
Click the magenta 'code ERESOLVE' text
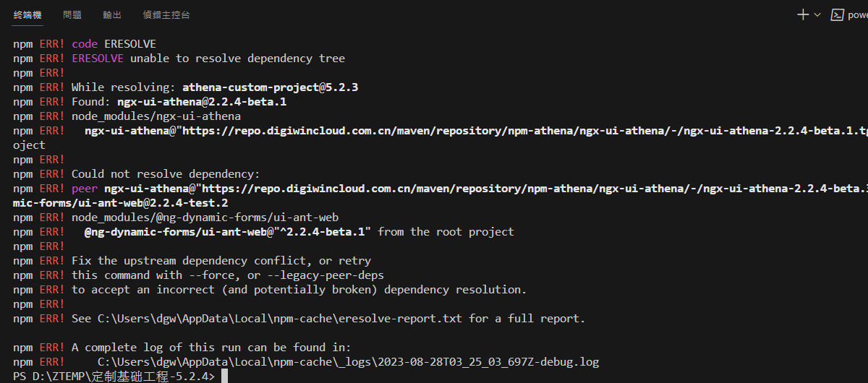tap(114, 44)
